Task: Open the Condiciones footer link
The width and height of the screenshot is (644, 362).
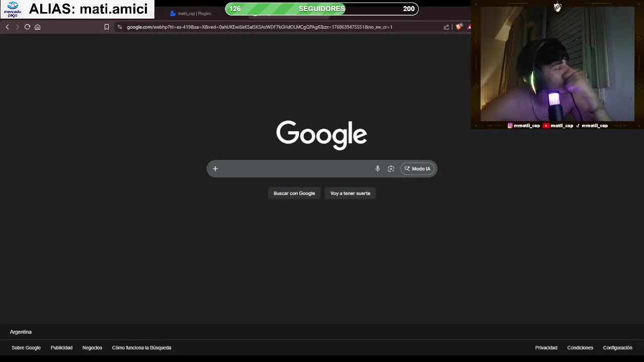Action: click(580, 347)
